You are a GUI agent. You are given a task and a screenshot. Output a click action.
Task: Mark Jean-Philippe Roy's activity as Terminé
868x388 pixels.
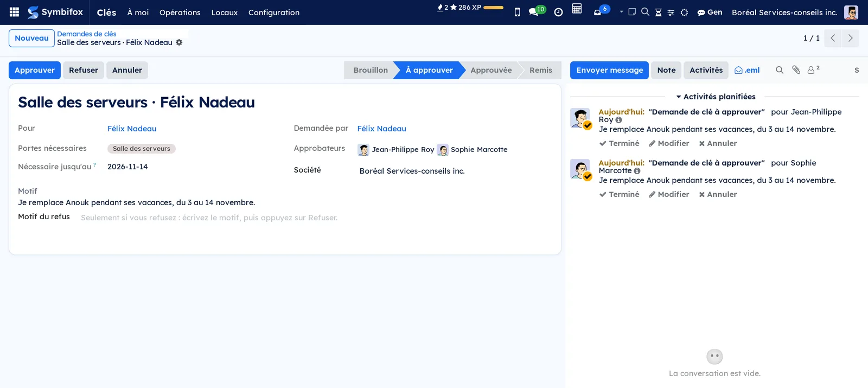619,143
